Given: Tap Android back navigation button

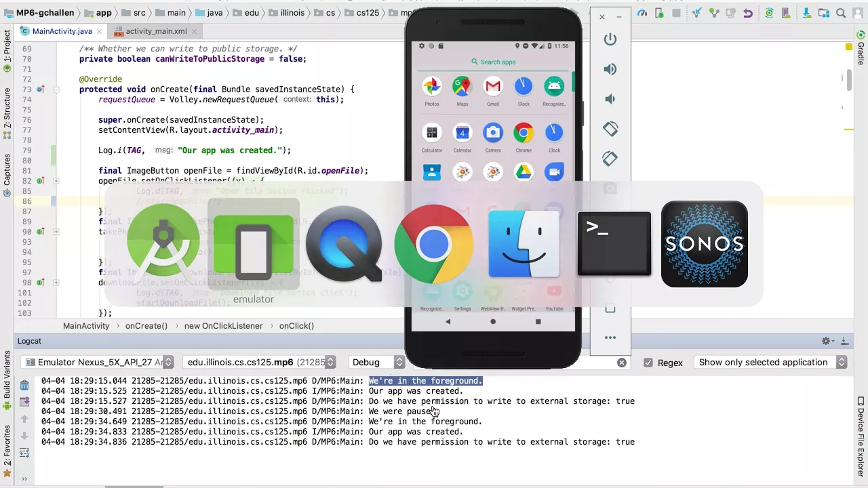Looking at the screenshot, I should click(448, 322).
